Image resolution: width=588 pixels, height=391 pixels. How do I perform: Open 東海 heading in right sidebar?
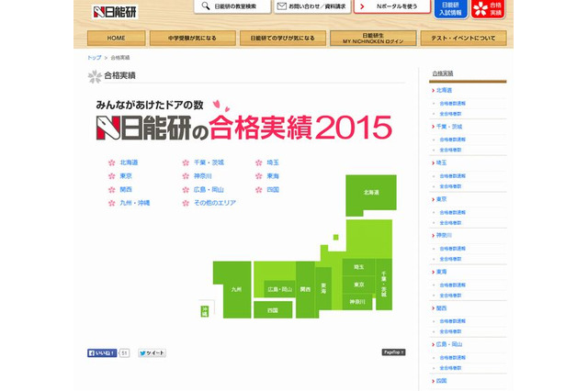click(x=441, y=272)
